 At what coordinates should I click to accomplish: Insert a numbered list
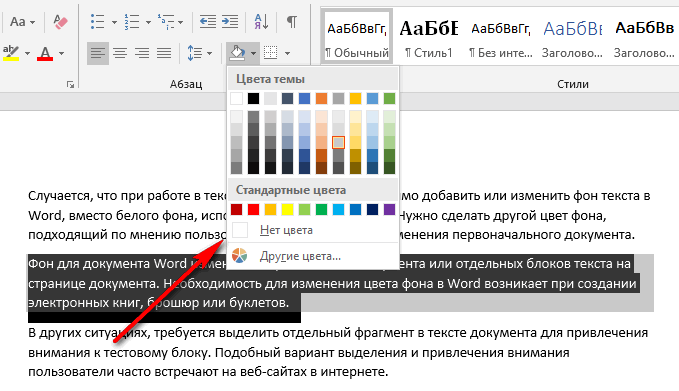click(132, 21)
